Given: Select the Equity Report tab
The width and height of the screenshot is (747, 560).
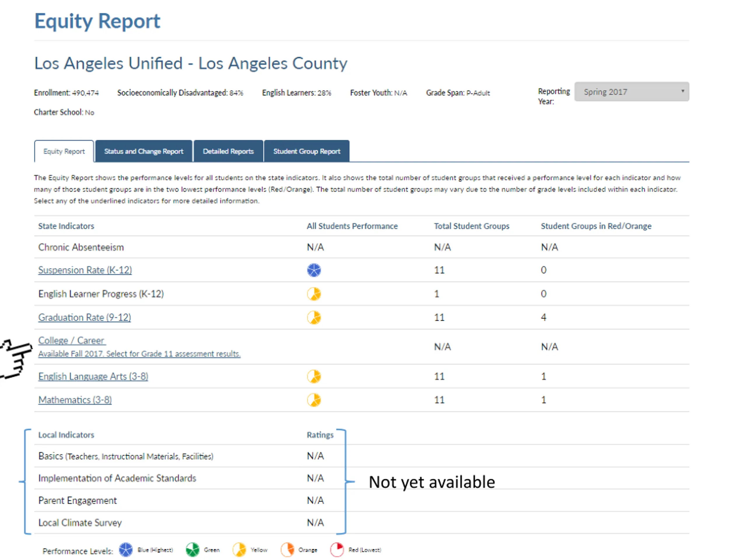Looking at the screenshot, I should point(64,151).
